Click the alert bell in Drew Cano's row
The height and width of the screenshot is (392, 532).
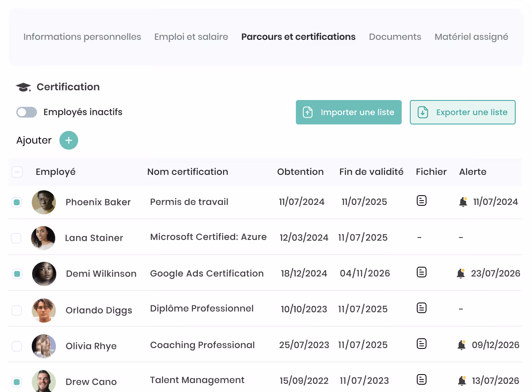click(x=462, y=381)
